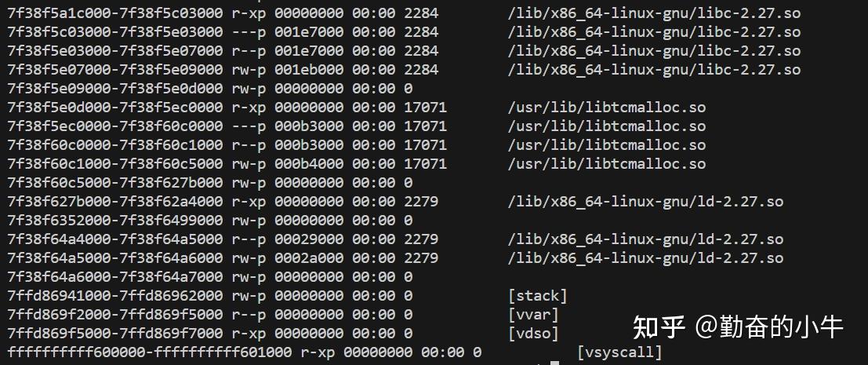Select the ---p libc-2.27.so path

654,32
